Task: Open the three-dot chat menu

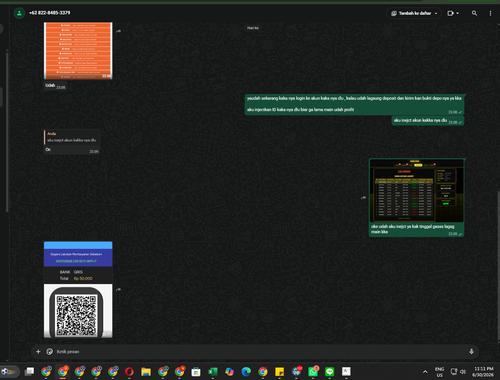Action: (490, 13)
